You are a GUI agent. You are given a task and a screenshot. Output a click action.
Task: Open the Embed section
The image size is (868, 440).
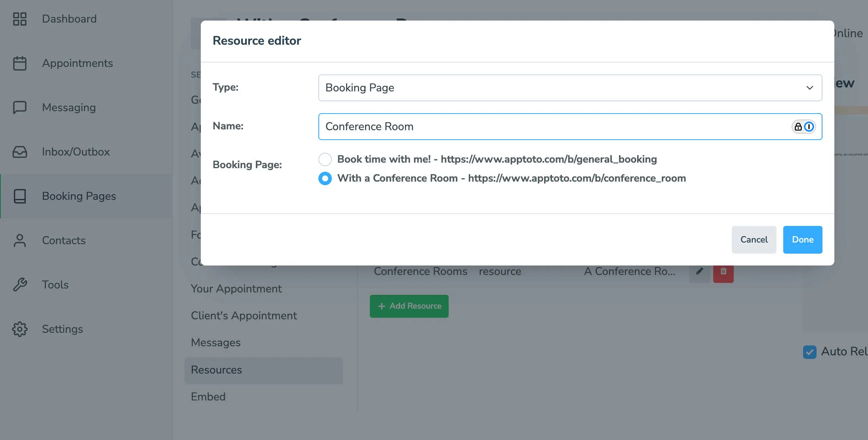pos(208,396)
